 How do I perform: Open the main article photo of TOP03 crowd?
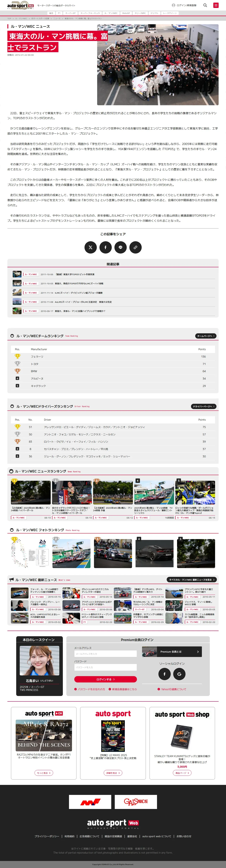click(158, 65)
